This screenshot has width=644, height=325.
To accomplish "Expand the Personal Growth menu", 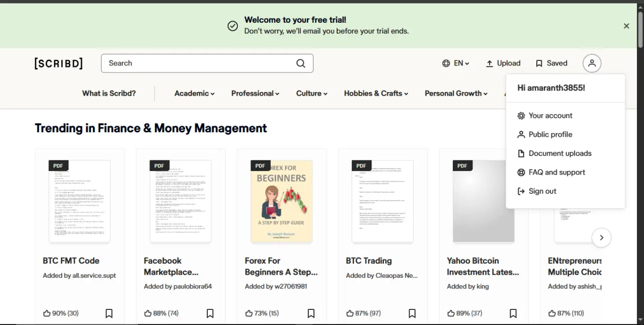I will point(456,94).
